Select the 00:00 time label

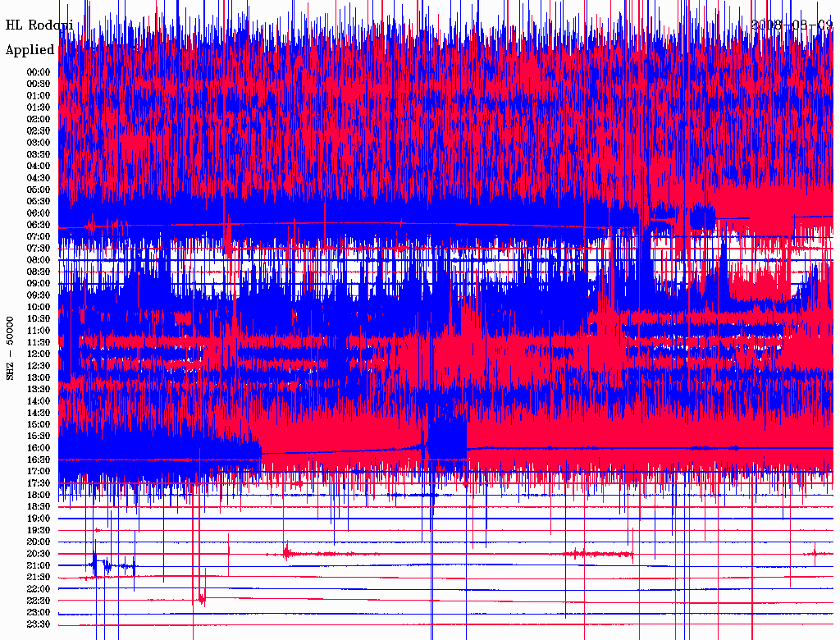[x=39, y=72]
